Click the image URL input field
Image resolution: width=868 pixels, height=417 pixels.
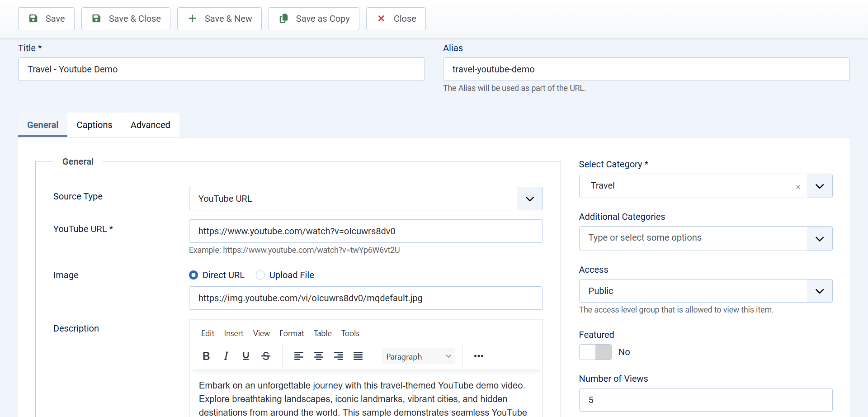(x=366, y=298)
